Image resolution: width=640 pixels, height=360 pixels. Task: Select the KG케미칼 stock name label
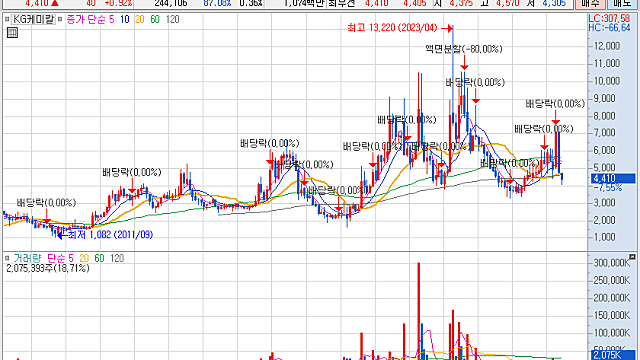(x=33, y=19)
